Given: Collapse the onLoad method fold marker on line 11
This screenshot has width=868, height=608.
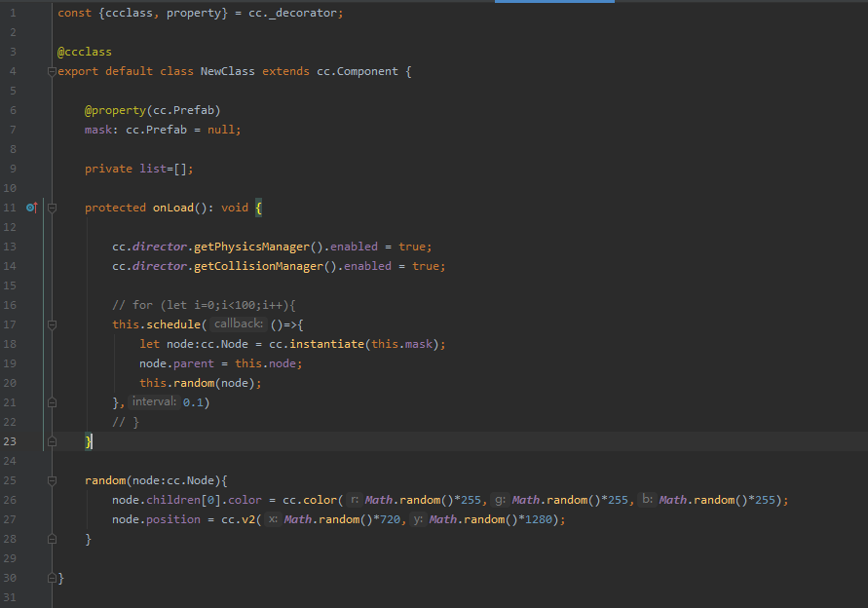Looking at the screenshot, I should [x=52, y=208].
